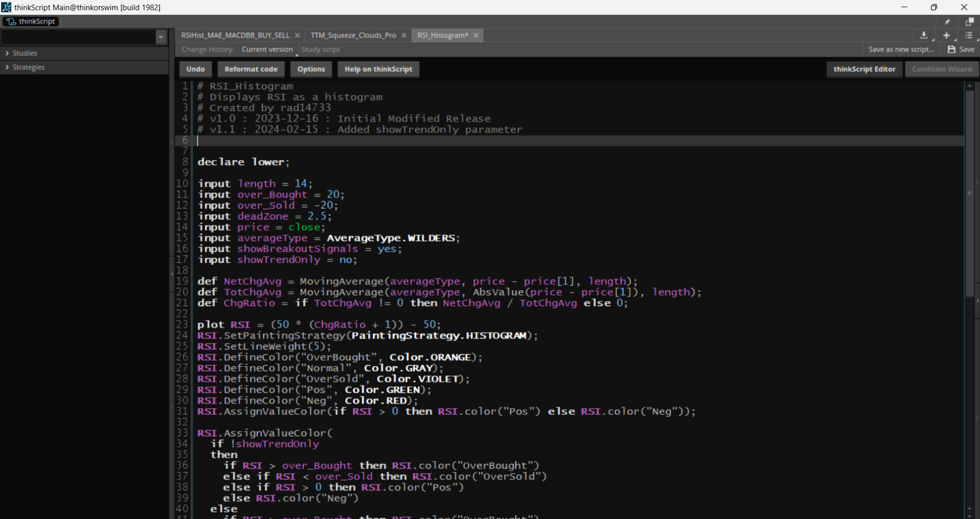The height and width of the screenshot is (519, 980).
Task: Click 'TotChgAvg' definition on line 20
Action: [252, 292]
